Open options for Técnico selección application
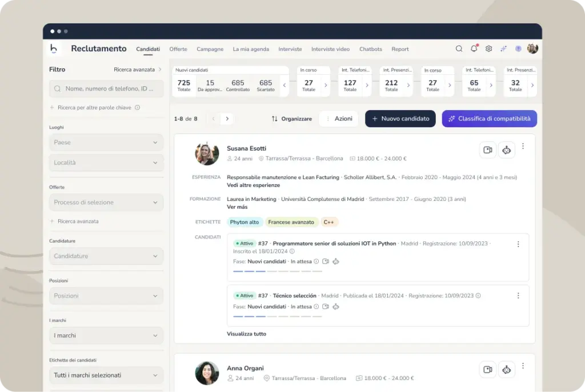Viewport: 585px width, 392px height. click(518, 296)
